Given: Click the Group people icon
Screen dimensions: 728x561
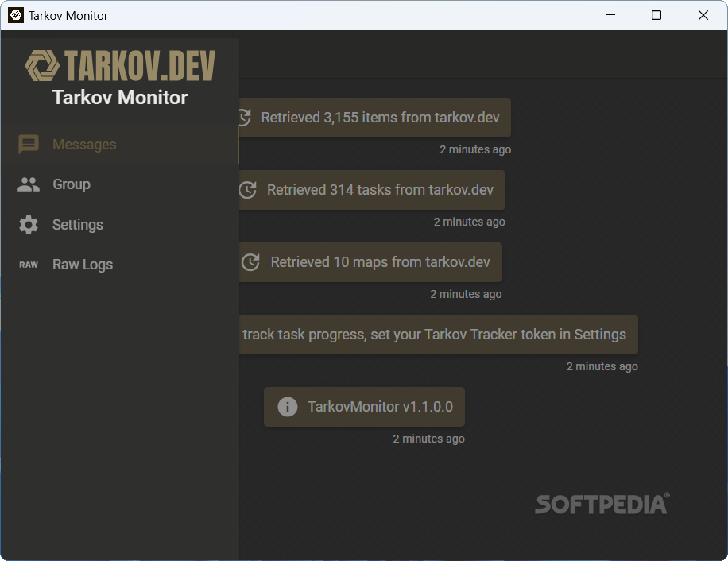Looking at the screenshot, I should [29, 184].
